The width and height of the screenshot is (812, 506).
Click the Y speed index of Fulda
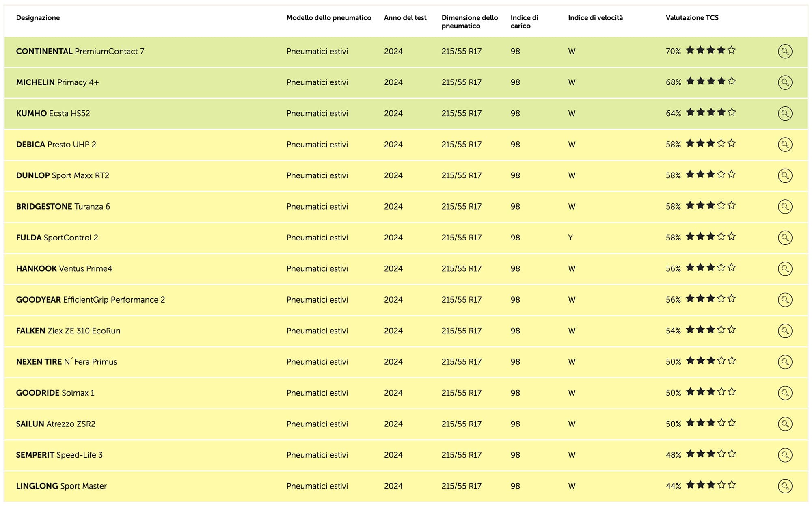pos(570,238)
